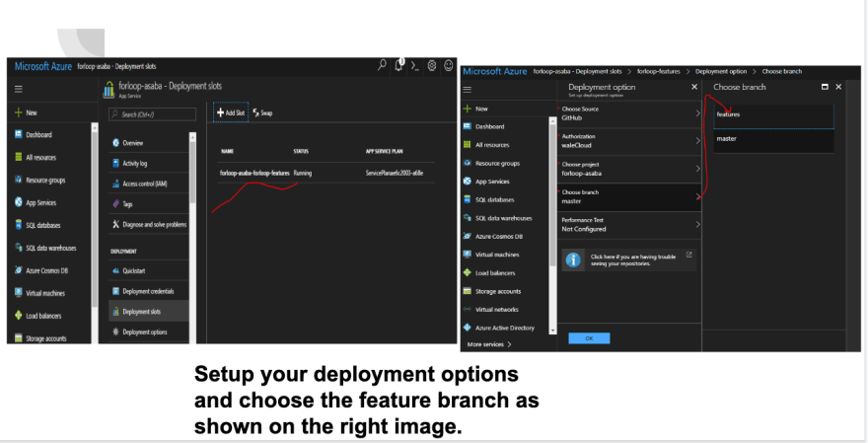Open Choose Source GitHub setting
Image resolution: width=868 pixels, height=443 pixels.
click(629, 113)
